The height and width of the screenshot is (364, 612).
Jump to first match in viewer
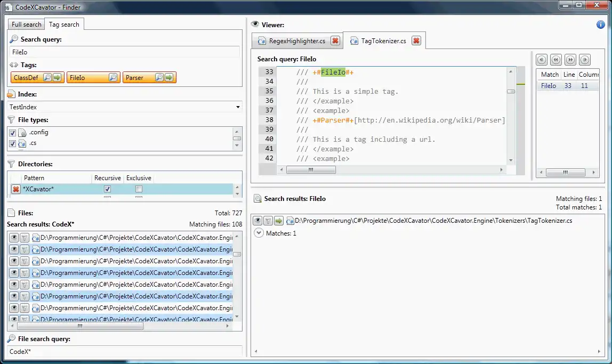541,60
